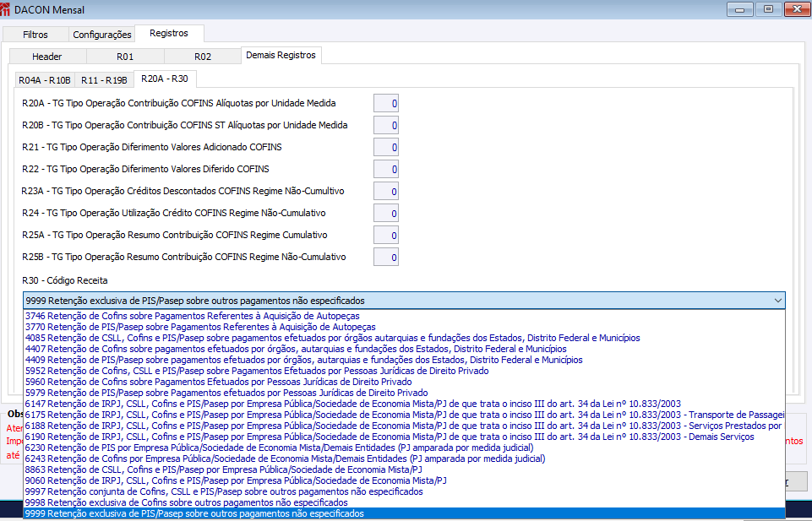The height and width of the screenshot is (521, 812).
Task: Focus the R21 Diferimento Valores Adicionado field
Action: 386,148
